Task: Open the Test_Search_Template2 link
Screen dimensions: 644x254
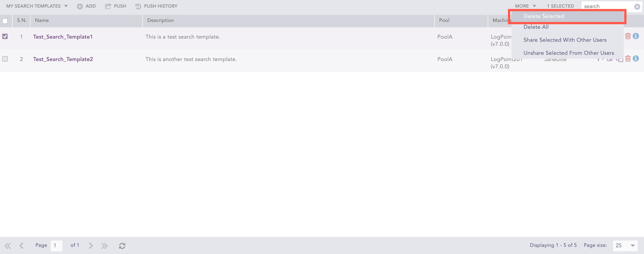Action: coord(63,59)
